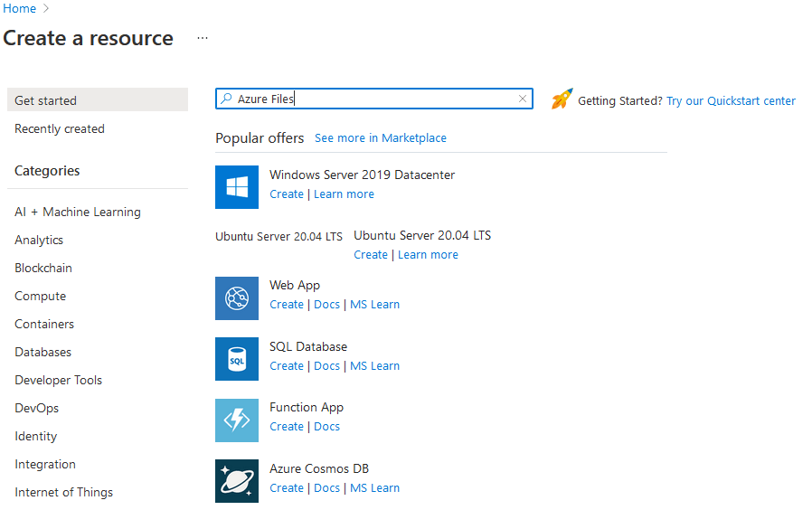Open MS Learn for Azure Cosmos DB
This screenshot has width=812, height=510.
[x=375, y=488]
